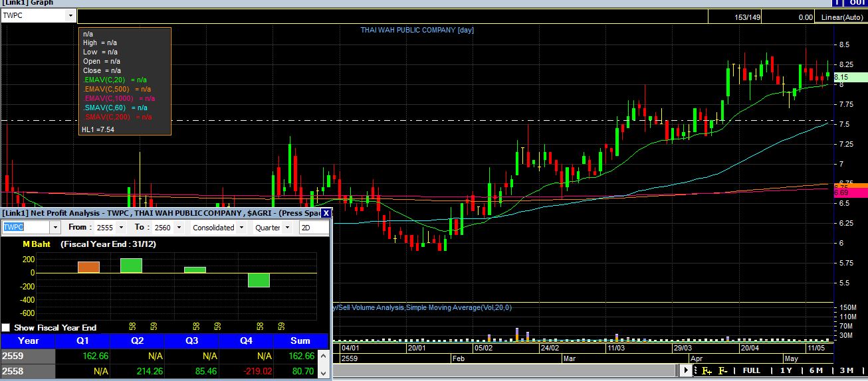Click the 85.46 Q3 value for 2558

pos(207,371)
